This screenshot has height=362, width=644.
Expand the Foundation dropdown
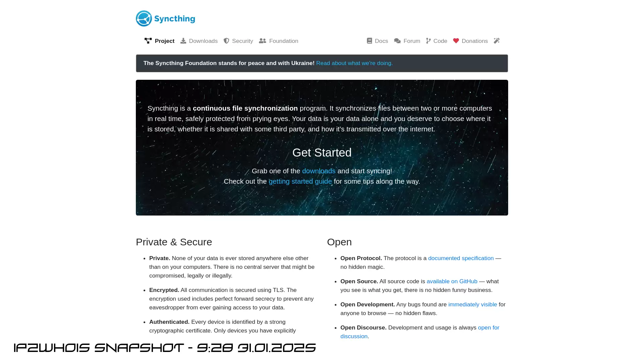coord(278,41)
